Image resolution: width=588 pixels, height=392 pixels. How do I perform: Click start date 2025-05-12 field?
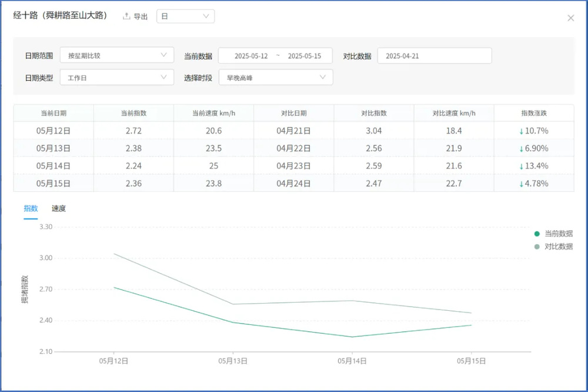[251, 56]
